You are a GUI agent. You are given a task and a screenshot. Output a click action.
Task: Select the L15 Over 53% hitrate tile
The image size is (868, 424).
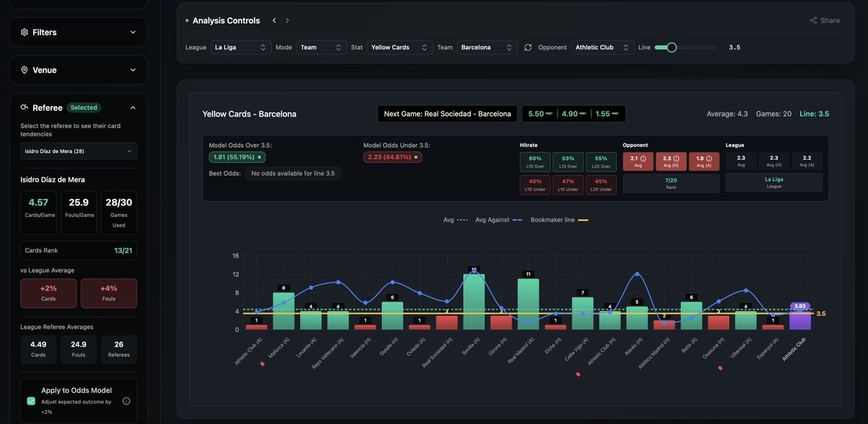(568, 162)
